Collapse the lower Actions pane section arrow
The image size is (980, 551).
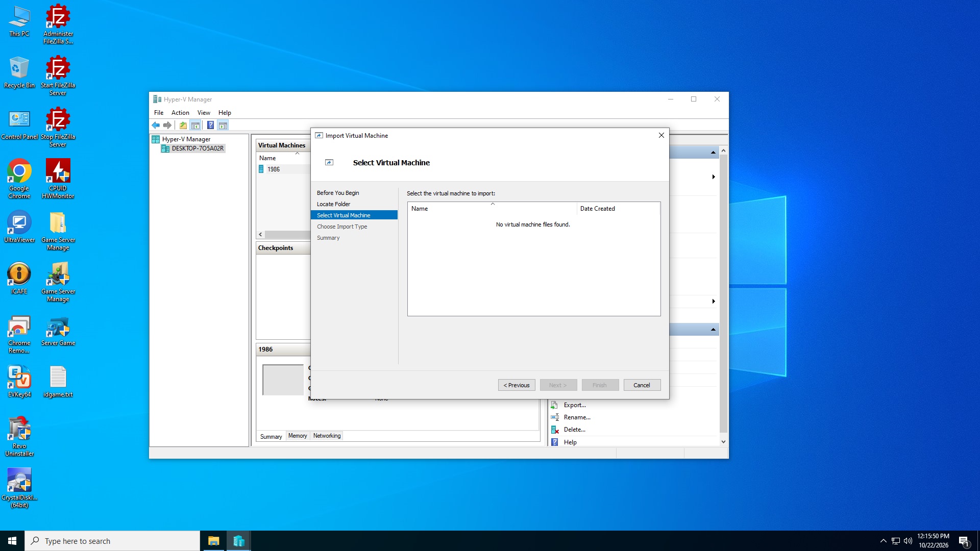coord(713,330)
